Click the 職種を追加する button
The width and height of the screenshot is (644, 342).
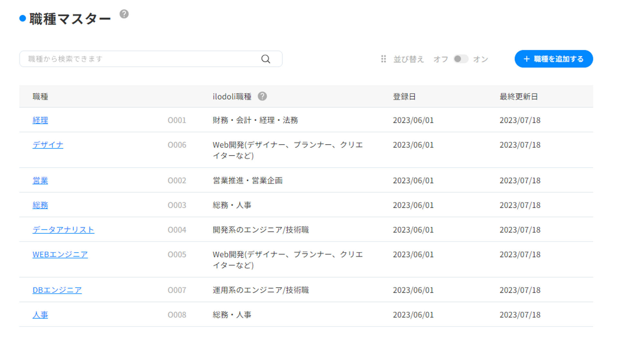click(554, 59)
